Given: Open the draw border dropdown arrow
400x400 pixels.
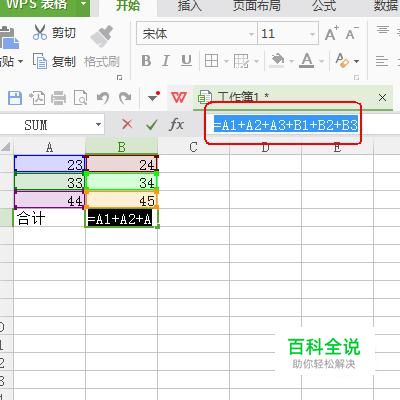Looking at the screenshot, I should click(256, 61).
